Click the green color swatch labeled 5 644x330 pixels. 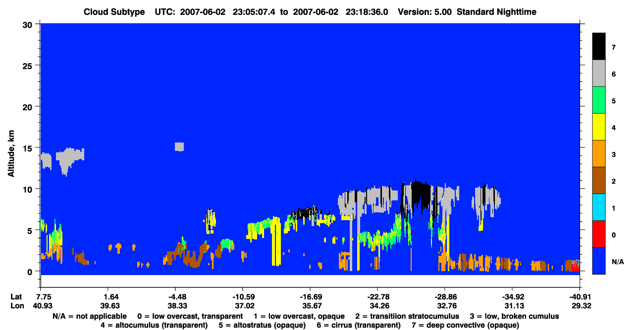[599, 100]
